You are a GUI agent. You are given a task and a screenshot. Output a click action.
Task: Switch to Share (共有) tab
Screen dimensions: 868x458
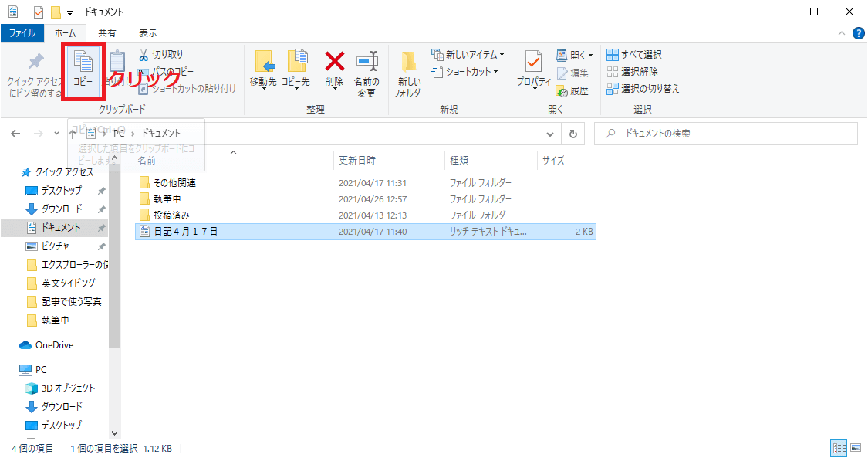point(106,32)
